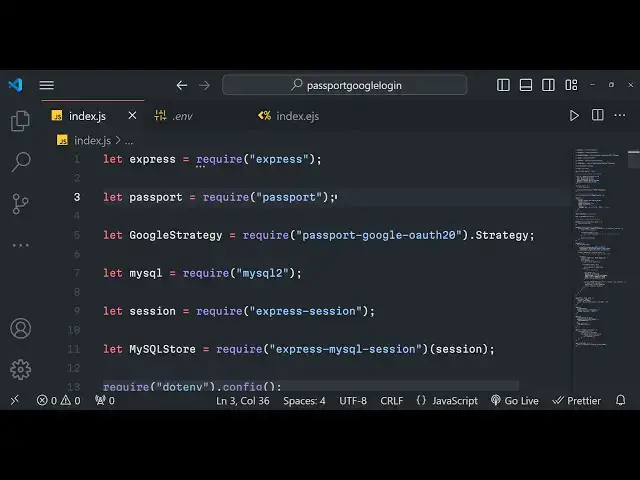Open the Manage gear icon
This screenshot has width=640, height=480.
(x=20, y=370)
